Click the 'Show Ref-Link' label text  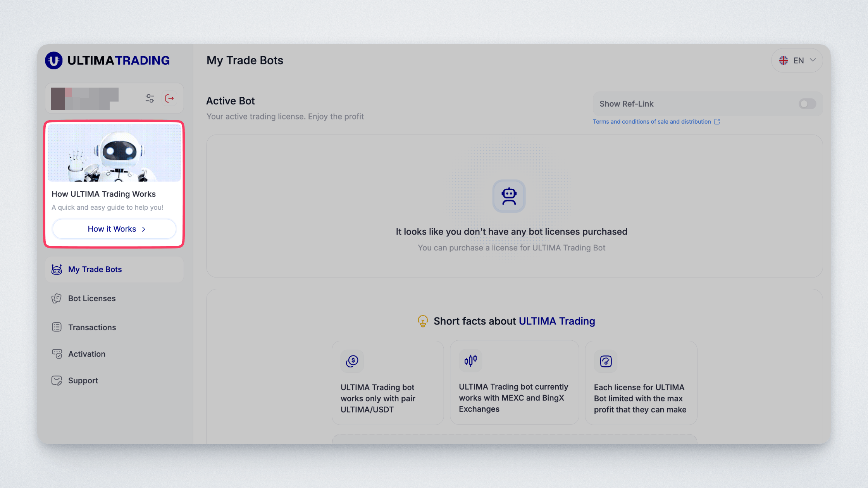[627, 104]
